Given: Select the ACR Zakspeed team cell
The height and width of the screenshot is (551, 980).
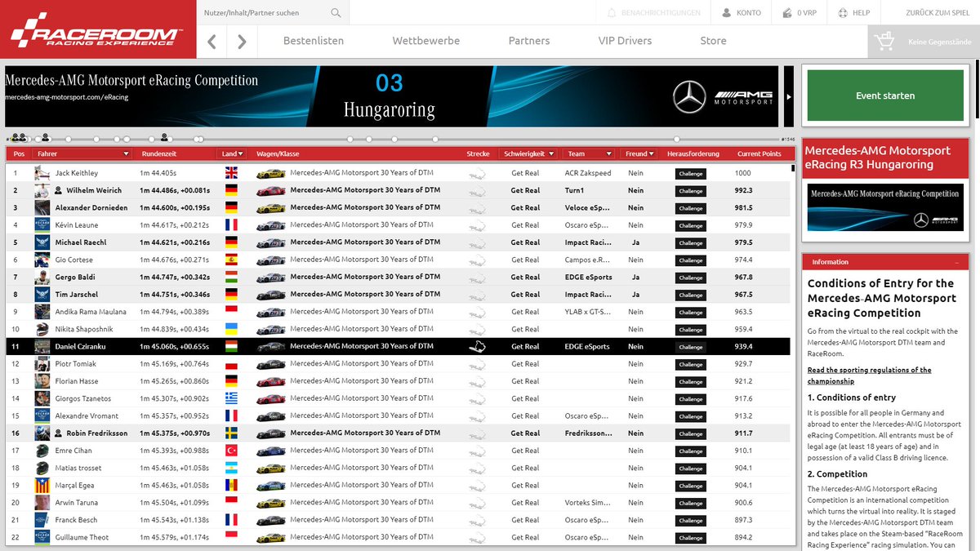Looking at the screenshot, I should click(588, 173).
